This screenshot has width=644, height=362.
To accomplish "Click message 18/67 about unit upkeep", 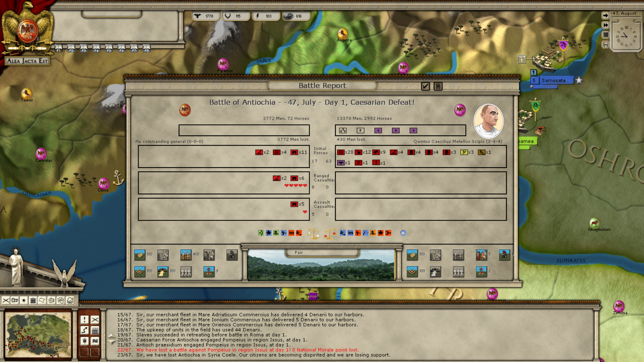I will pyautogui.click(x=189, y=330).
